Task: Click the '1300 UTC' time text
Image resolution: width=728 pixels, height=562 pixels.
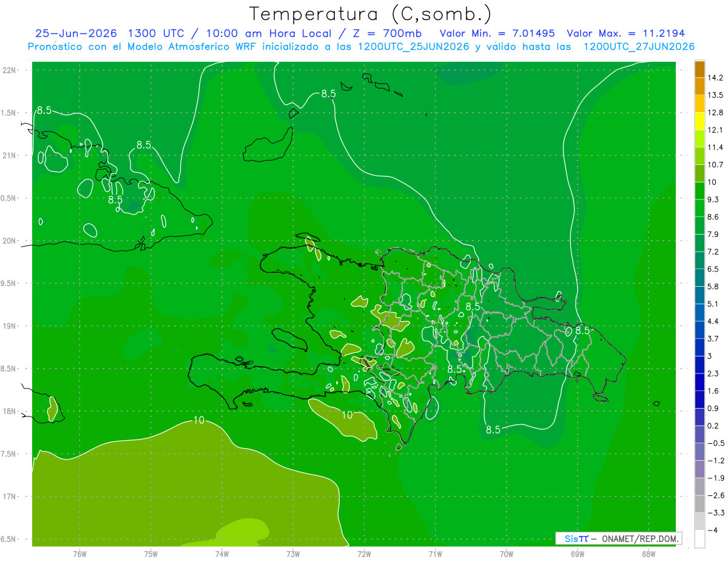Action: pyautogui.click(x=157, y=33)
